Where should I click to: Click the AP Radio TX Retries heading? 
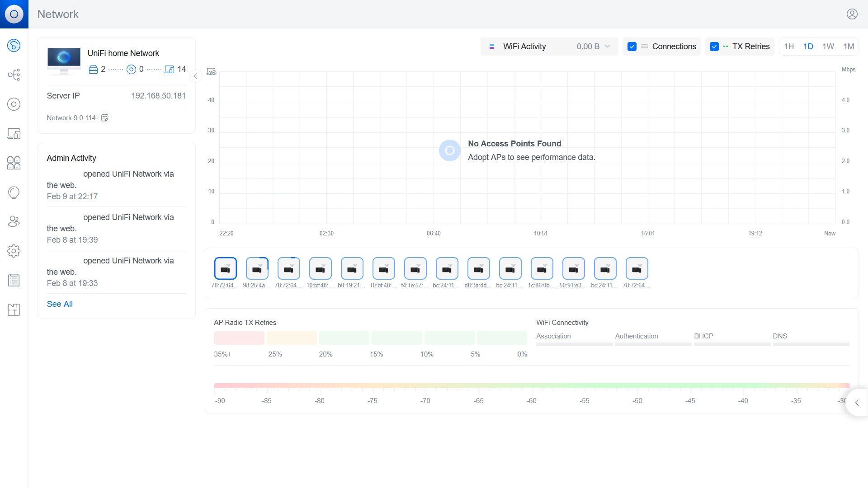point(245,323)
